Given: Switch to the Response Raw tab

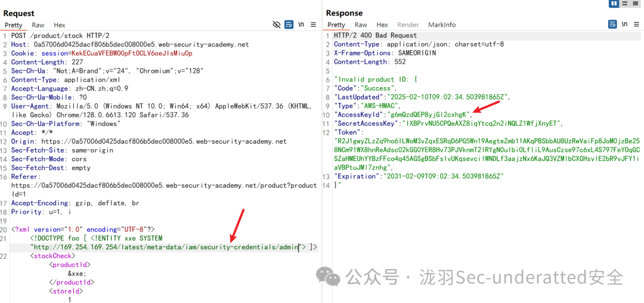Looking at the screenshot, I should (x=361, y=25).
